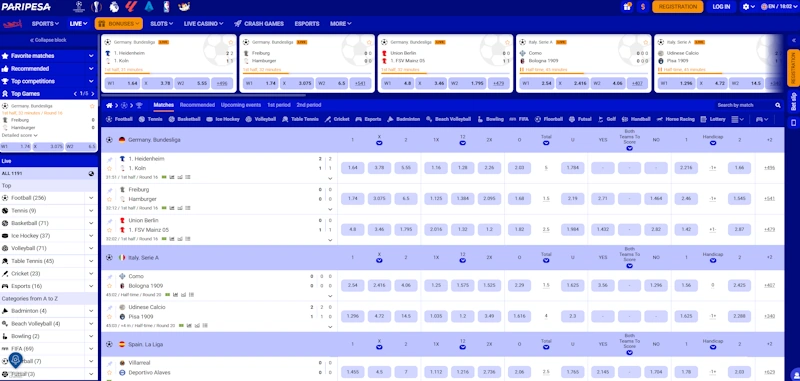Image resolution: width=800 pixels, height=381 pixels.
Task: Open the Champions League shortcut icon
Action: tap(78, 7)
